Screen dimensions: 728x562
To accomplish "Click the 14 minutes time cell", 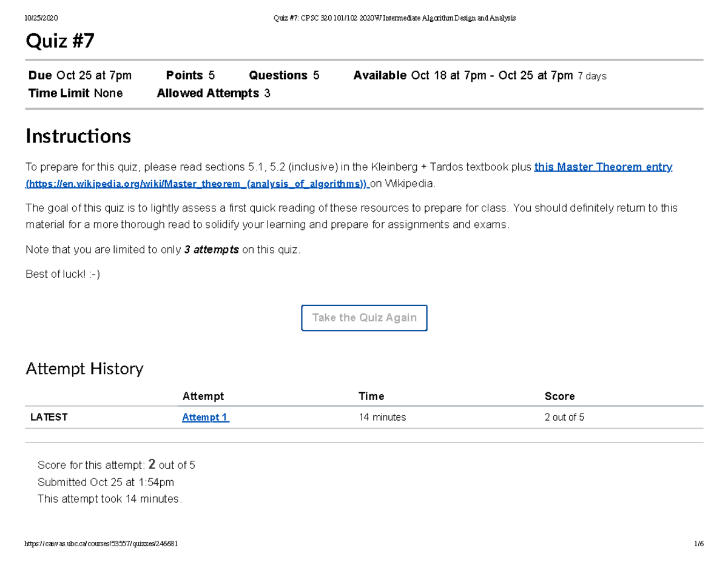I will [382, 417].
